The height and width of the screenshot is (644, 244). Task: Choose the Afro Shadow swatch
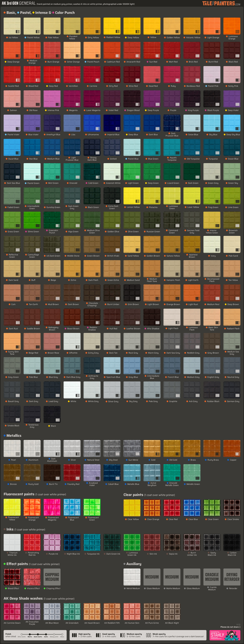pyautogui.click(x=152, y=317)
